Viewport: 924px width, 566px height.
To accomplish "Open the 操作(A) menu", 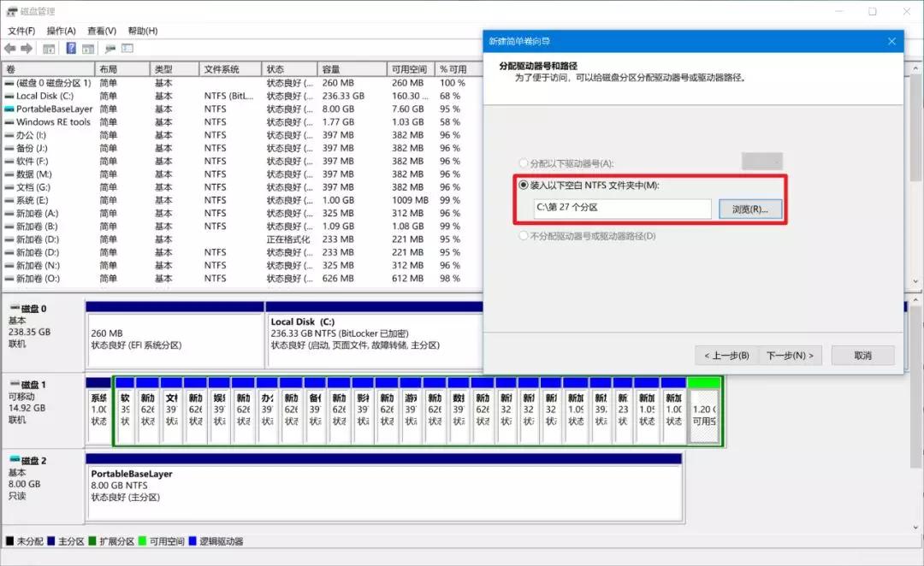I will (62, 31).
